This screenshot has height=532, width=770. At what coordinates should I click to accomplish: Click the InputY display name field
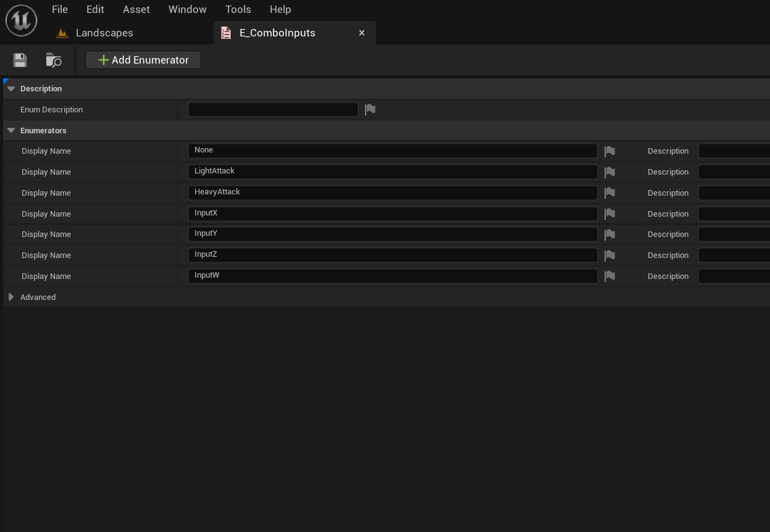[x=392, y=235]
